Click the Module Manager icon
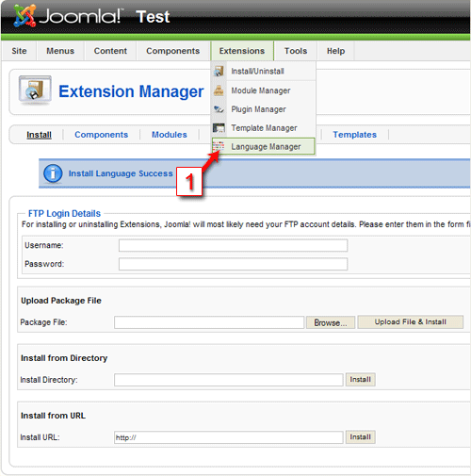The width and height of the screenshot is (471, 476). tap(219, 90)
